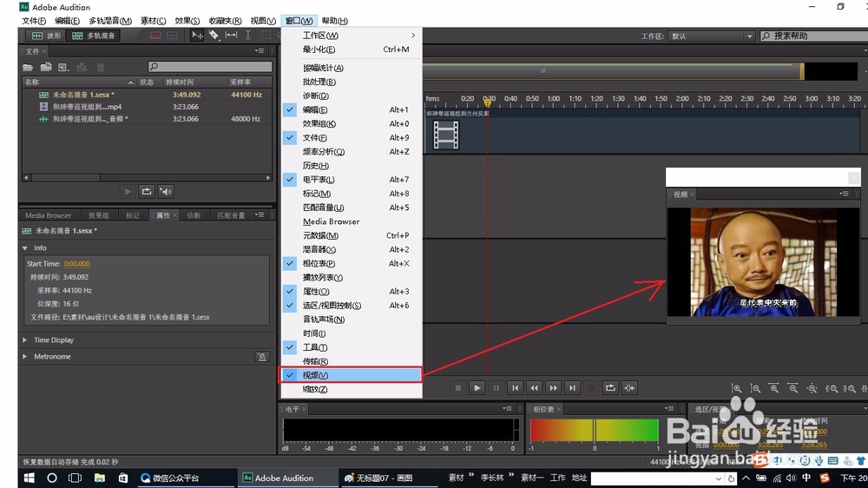Image resolution: width=868 pixels, height=488 pixels.
Task: Click the New File icon in Files panel
Action: (63, 67)
